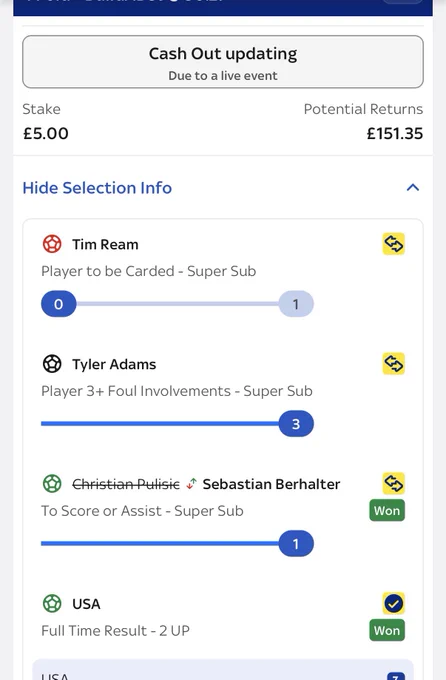Click the Hide Selection Info link
Screen dimensions: 446x680
[97, 188]
